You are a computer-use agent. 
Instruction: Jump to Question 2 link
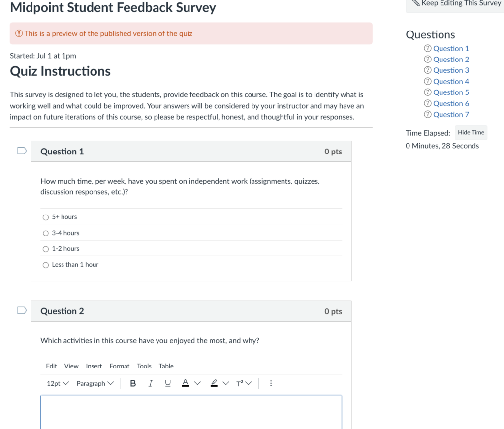pyautogui.click(x=451, y=60)
